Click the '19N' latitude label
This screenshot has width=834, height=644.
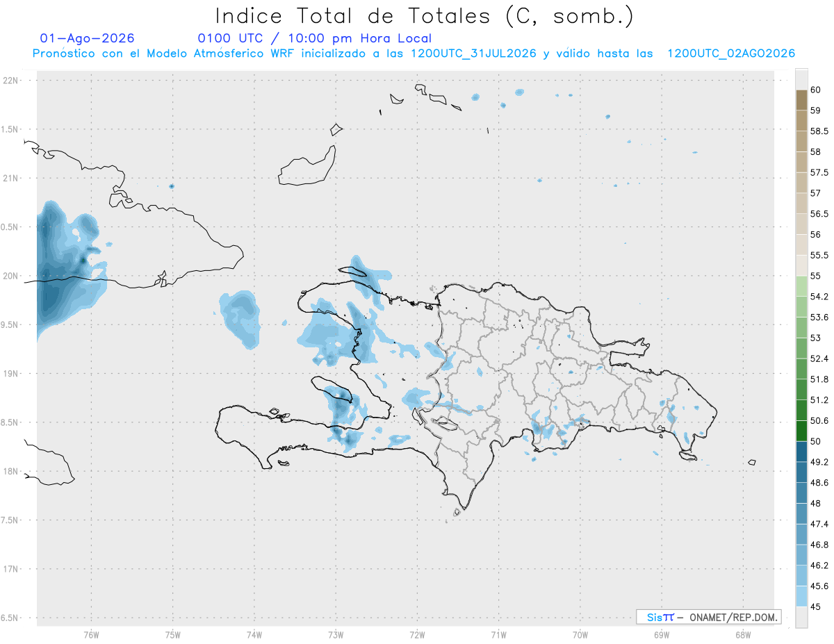10,374
